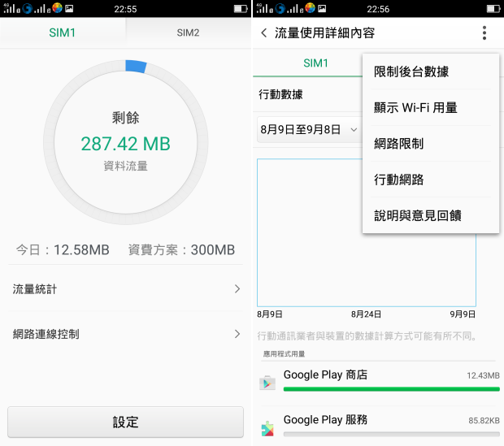Image resolution: width=504 pixels, height=446 pixels.
Task: Open the three-dot overflow menu
Action: coord(484,32)
